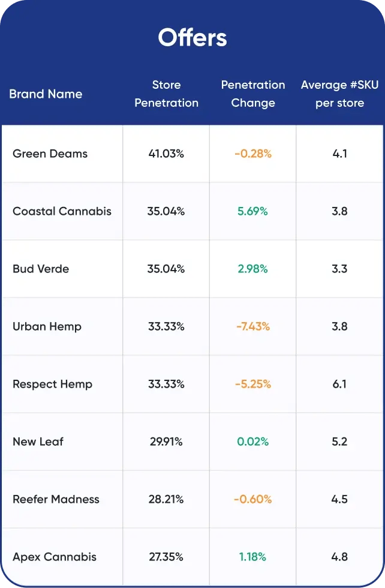Select the Green Deams brand row
Image resolution: width=385 pixels, height=588 pixels.
pos(50,154)
